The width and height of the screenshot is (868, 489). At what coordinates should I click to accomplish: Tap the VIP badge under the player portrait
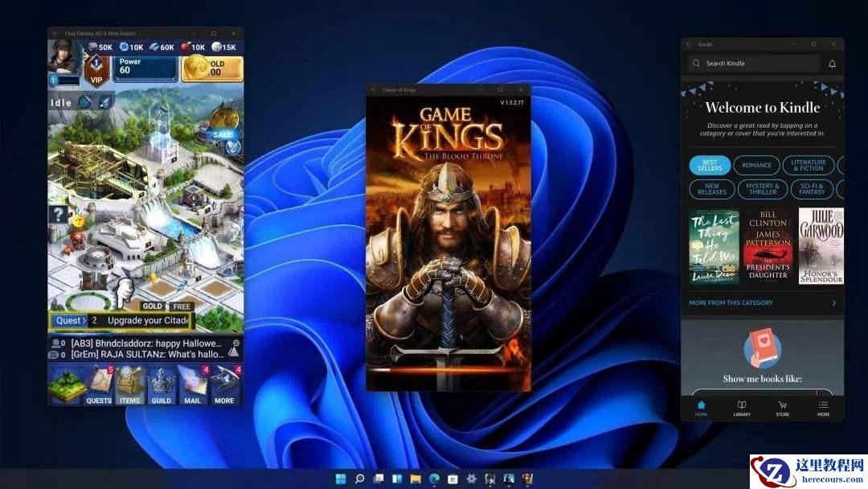[x=95, y=71]
